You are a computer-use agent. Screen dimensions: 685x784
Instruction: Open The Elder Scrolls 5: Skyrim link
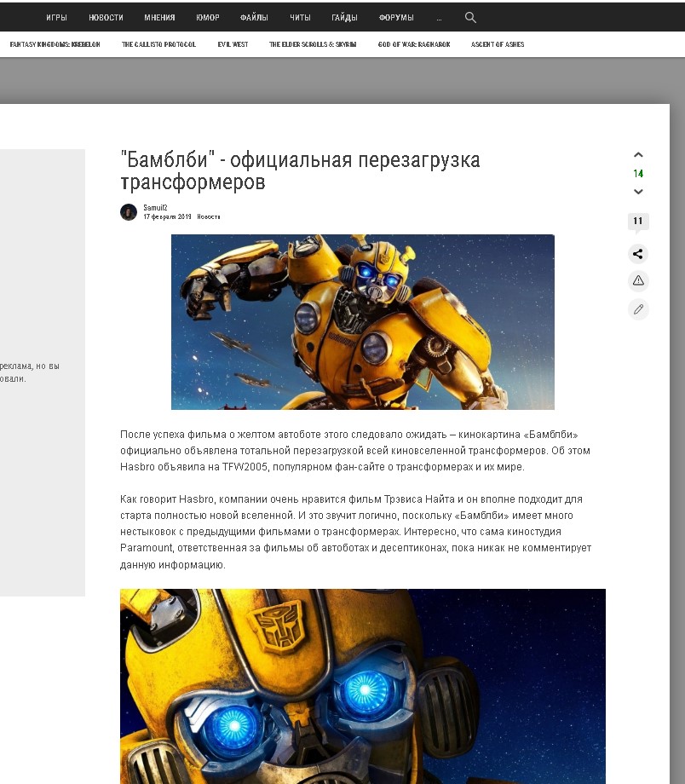(313, 44)
